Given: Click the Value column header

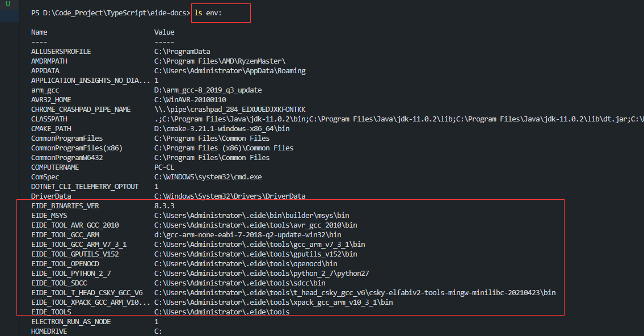Looking at the screenshot, I should 164,32.
